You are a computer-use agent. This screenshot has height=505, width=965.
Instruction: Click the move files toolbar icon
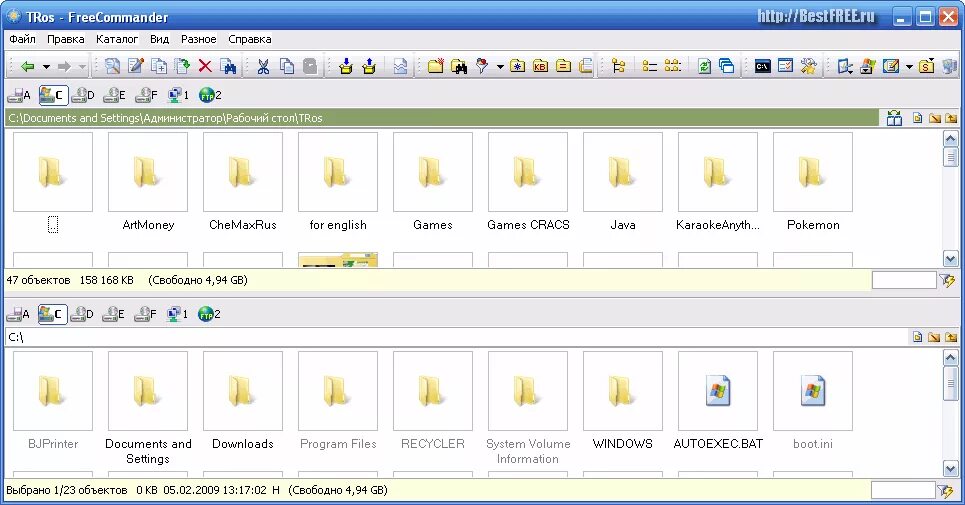(x=182, y=66)
